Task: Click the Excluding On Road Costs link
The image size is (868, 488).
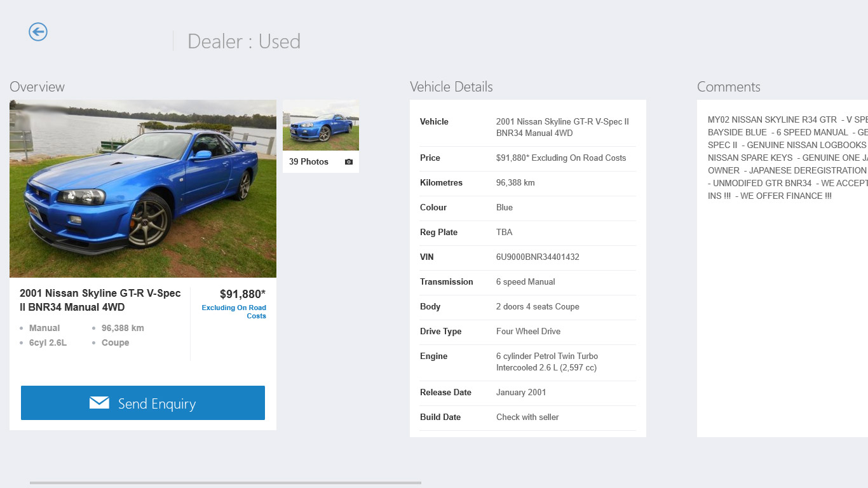Action: click(234, 311)
